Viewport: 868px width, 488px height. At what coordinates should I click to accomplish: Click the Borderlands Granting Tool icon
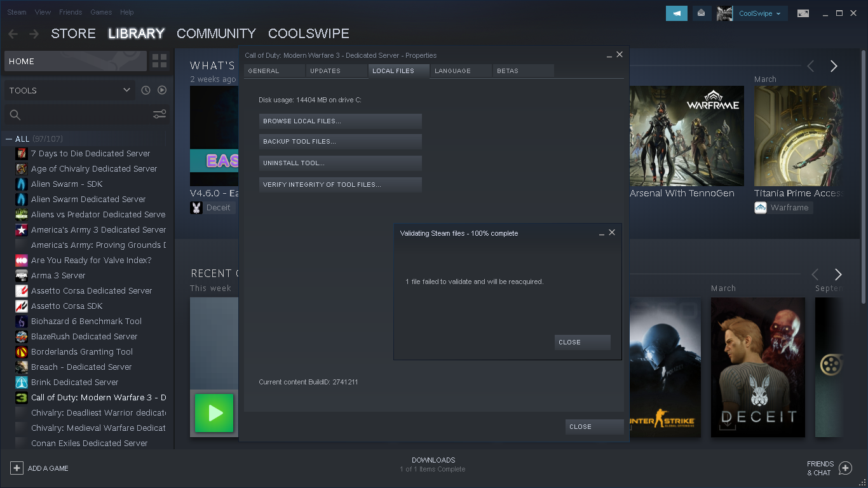[22, 352]
